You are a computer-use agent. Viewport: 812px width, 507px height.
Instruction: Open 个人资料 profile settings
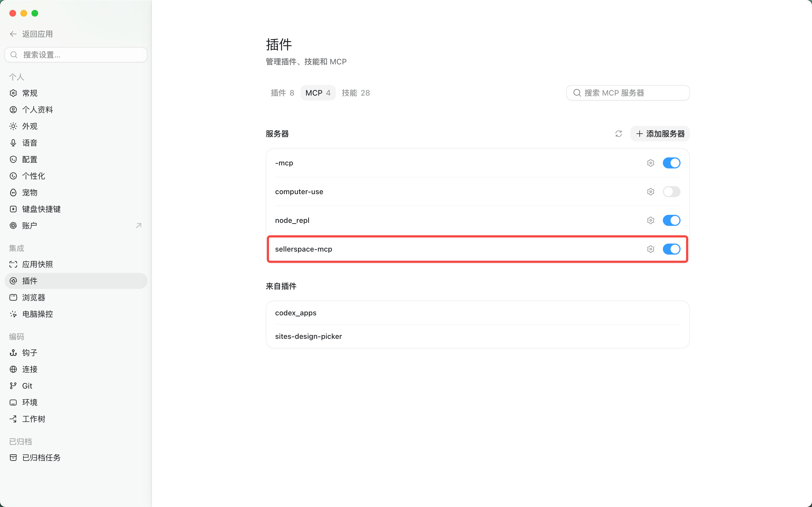[76, 110]
